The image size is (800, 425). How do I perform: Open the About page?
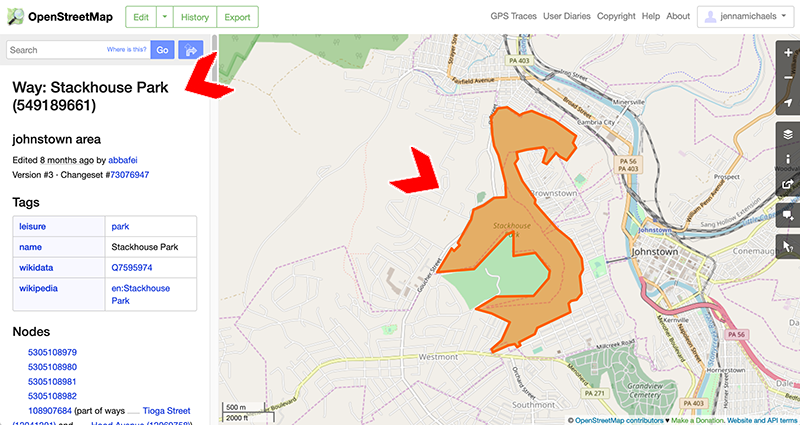point(678,16)
